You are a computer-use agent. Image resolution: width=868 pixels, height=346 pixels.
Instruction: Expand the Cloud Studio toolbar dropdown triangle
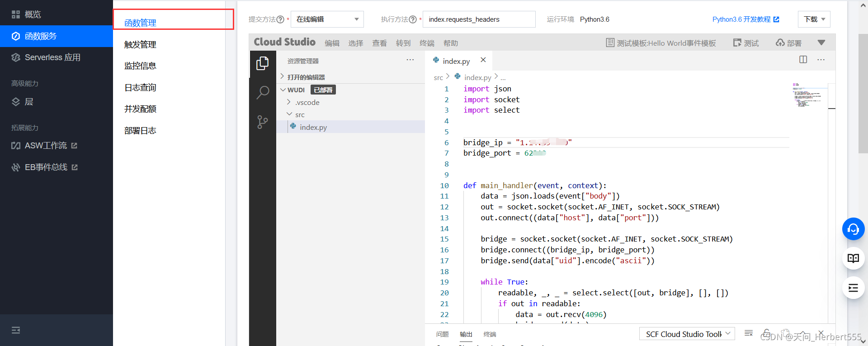pyautogui.click(x=821, y=43)
